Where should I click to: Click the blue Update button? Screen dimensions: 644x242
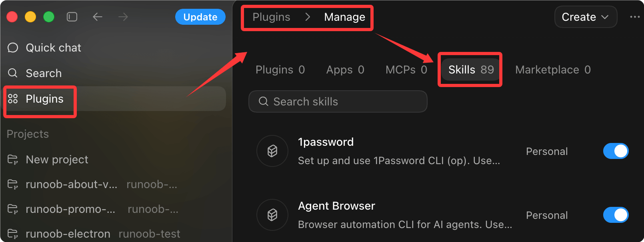point(200,17)
